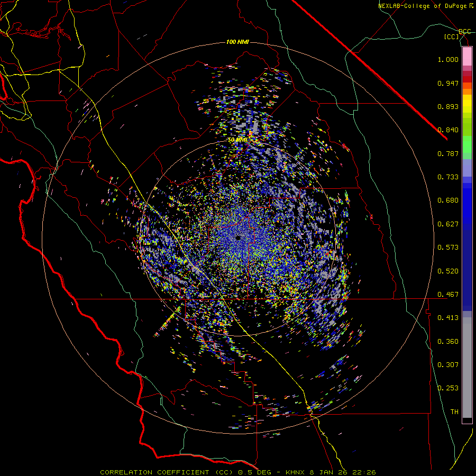The height and width of the screenshot is (476, 476).
Task: Click the TH threshold label on legend
Action: 454,412
